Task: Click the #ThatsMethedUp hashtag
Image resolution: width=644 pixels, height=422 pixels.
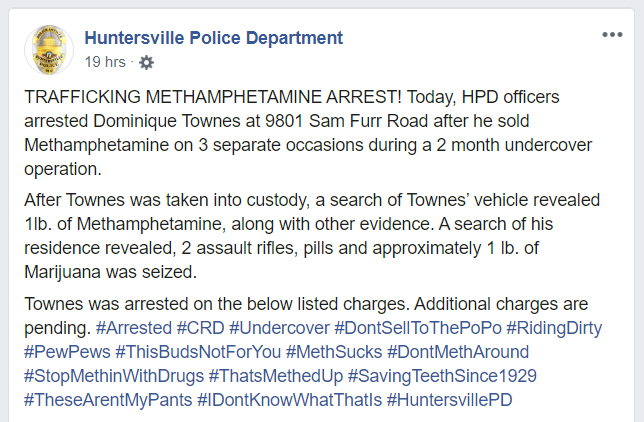Action: [x=276, y=376]
